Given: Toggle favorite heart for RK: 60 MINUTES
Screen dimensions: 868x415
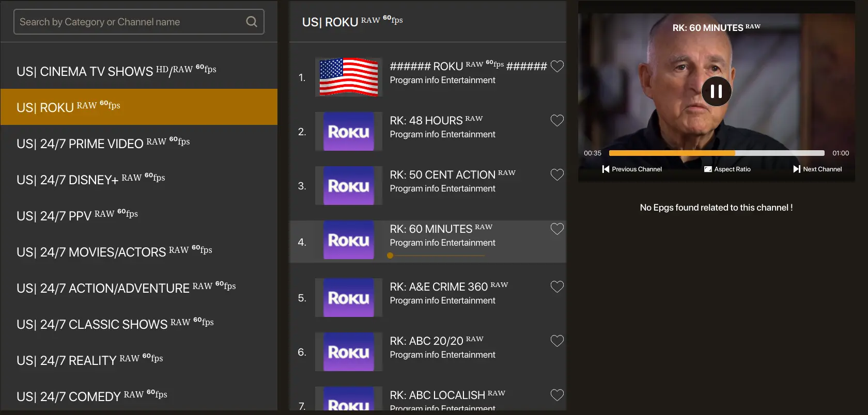Looking at the screenshot, I should [x=557, y=229].
